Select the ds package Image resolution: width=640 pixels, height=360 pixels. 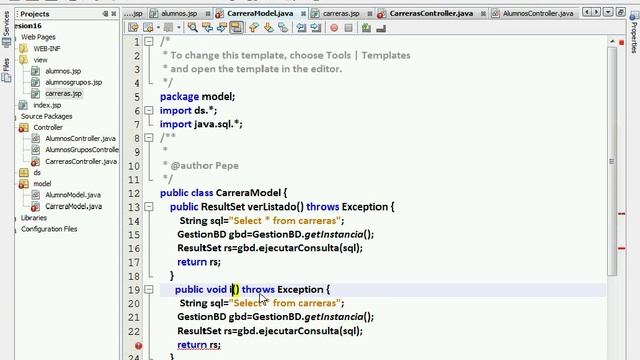pos(37,173)
